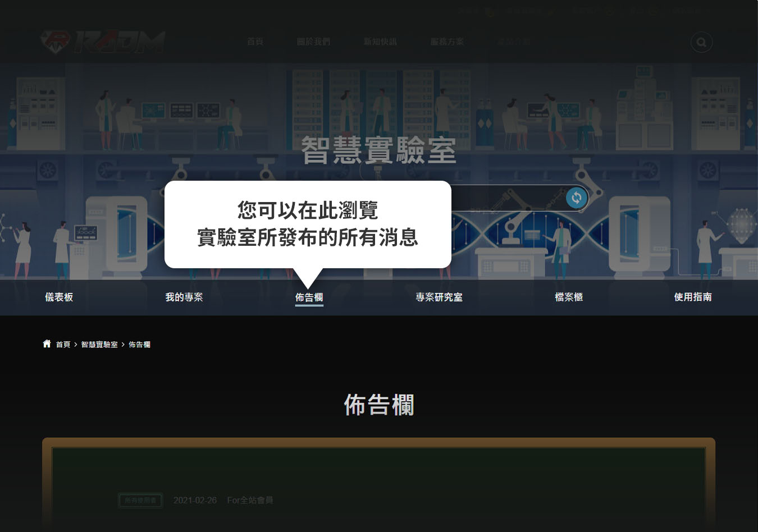The image size is (758, 532).
Task: Click the 佈告欄 breadcrumb item
Action: tap(139, 345)
